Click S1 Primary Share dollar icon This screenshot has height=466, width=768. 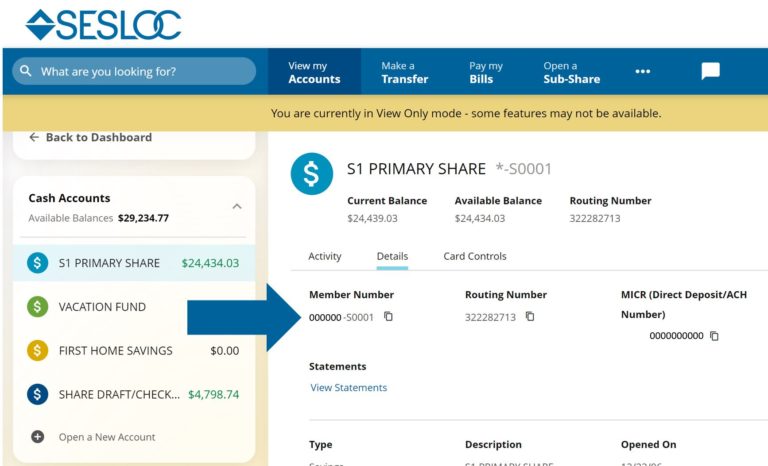point(38,263)
